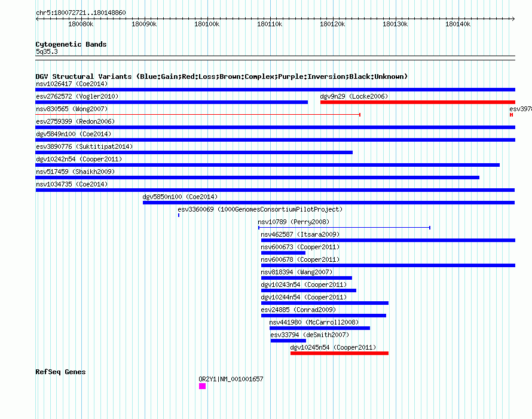Select the dgv10244n54 blue bar
This screenshot has height=419, width=532.
click(325, 303)
